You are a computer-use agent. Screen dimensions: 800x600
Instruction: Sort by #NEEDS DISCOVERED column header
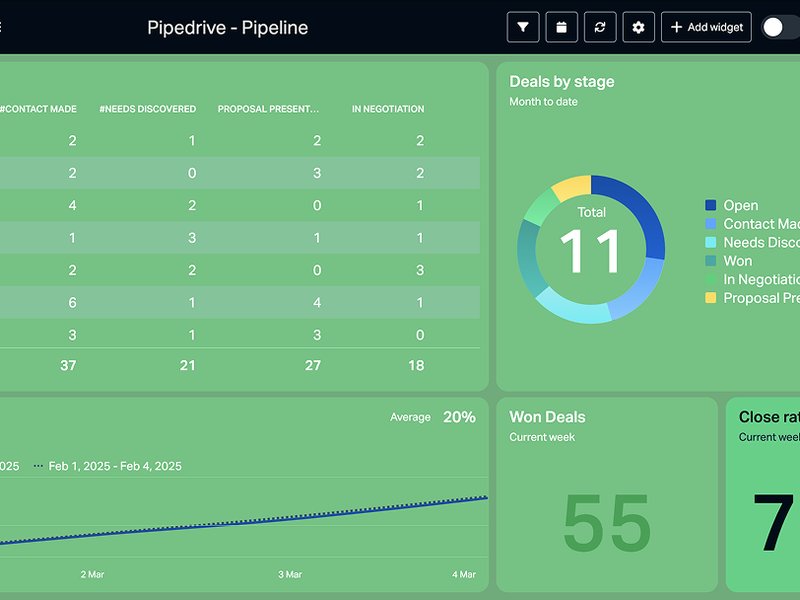147,109
